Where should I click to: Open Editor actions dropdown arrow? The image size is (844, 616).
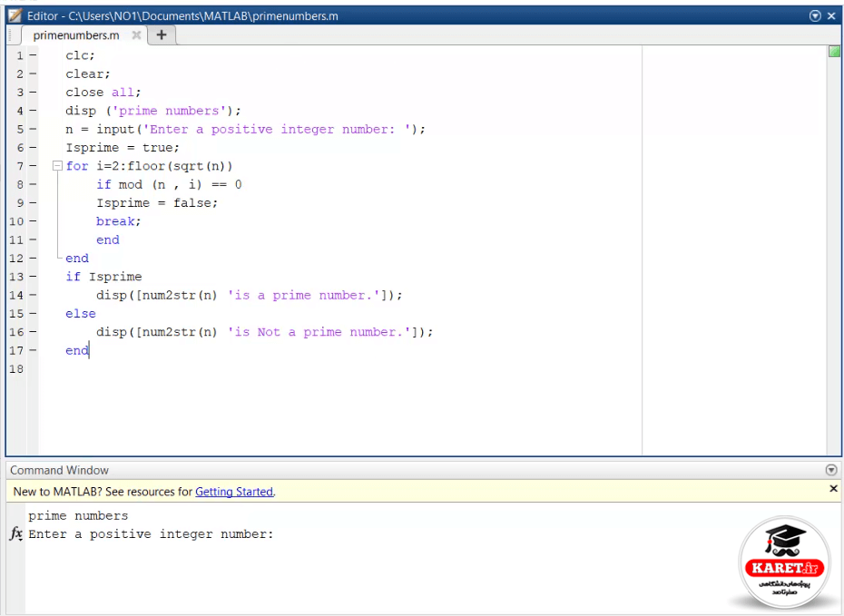click(x=815, y=16)
